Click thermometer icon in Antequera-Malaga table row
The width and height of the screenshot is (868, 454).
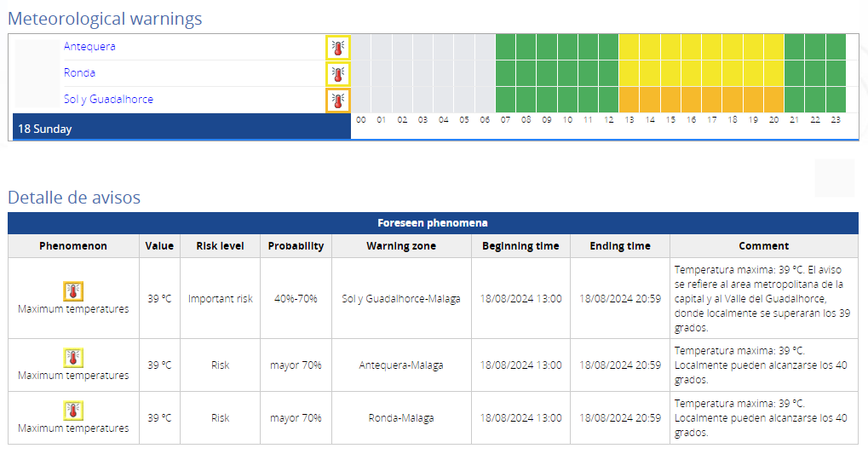73,358
